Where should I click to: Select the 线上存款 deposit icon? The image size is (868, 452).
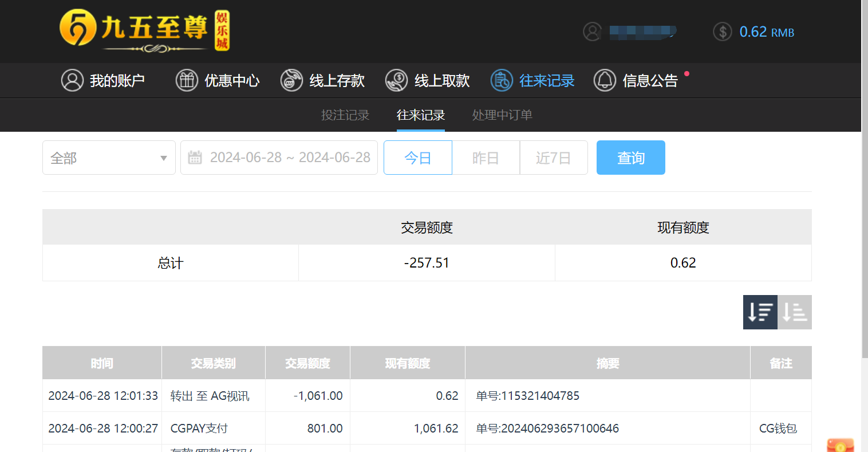click(x=291, y=80)
